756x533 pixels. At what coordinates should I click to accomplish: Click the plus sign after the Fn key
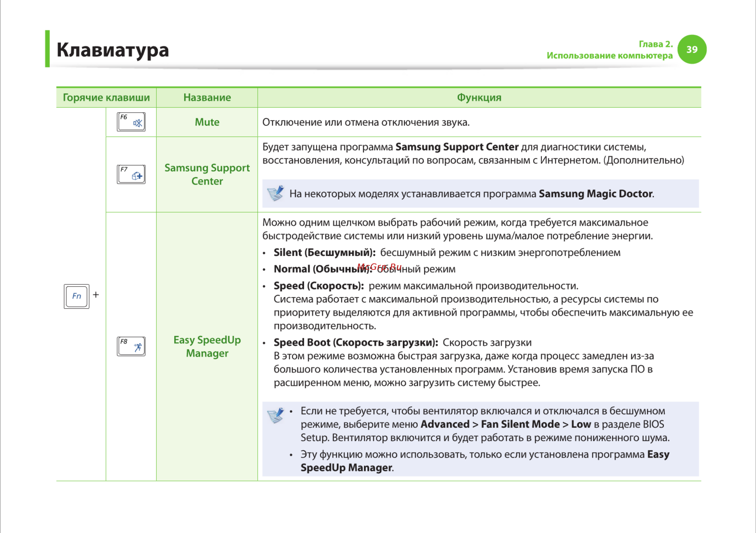[x=96, y=295]
